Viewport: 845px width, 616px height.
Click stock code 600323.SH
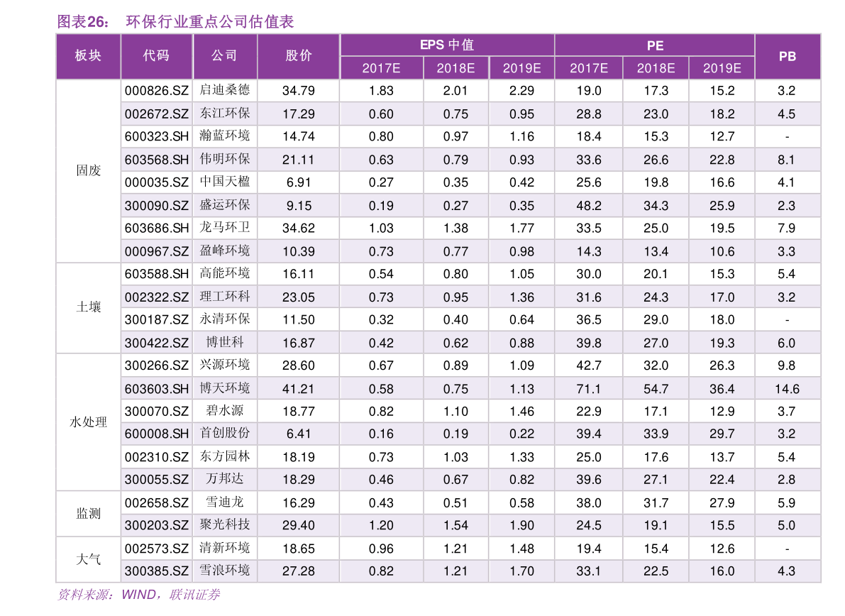tap(157, 137)
